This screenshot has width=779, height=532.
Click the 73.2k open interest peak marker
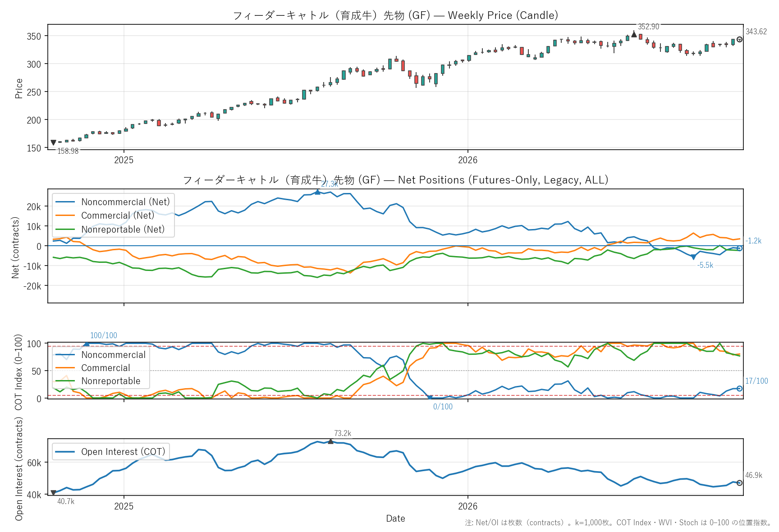tap(330, 441)
